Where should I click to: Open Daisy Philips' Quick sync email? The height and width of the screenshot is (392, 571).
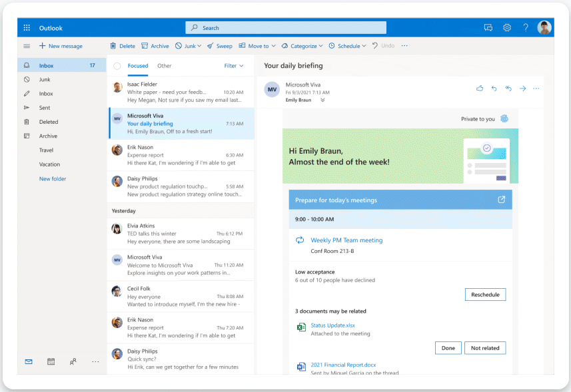point(181,359)
